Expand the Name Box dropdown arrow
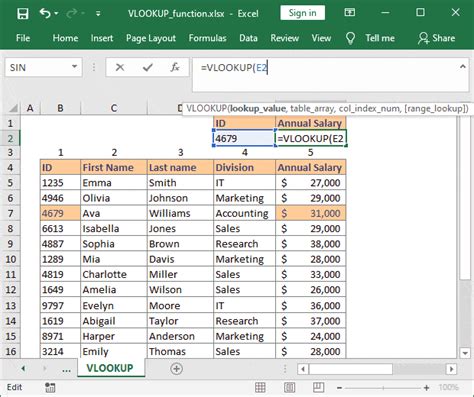The width and height of the screenshot is (474, 397). pos(75,67)
